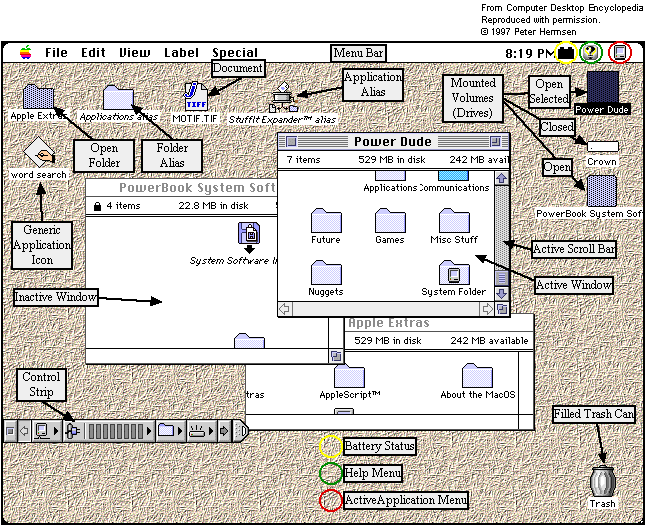This screenshot has width=647, height=527.
Task: Select the System Folder icon
Action: (454, 272)
